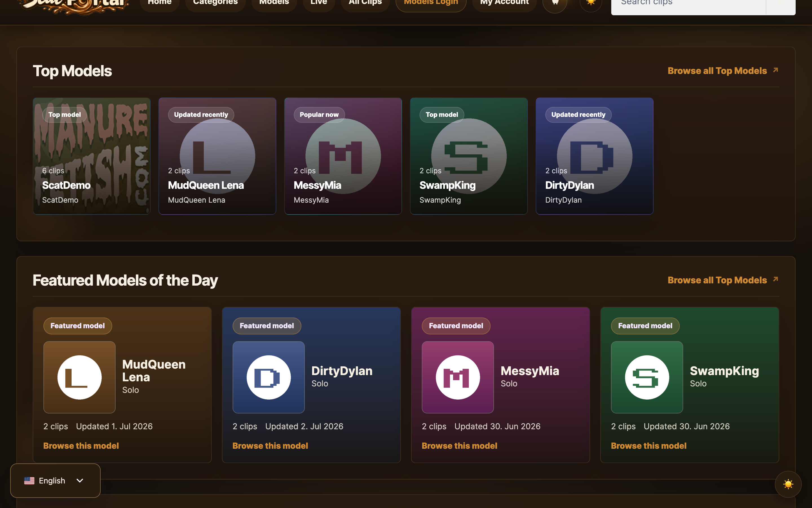Viewport: 812px width, 508px height.
Task: Go to My Account
Action: (504, 3)
